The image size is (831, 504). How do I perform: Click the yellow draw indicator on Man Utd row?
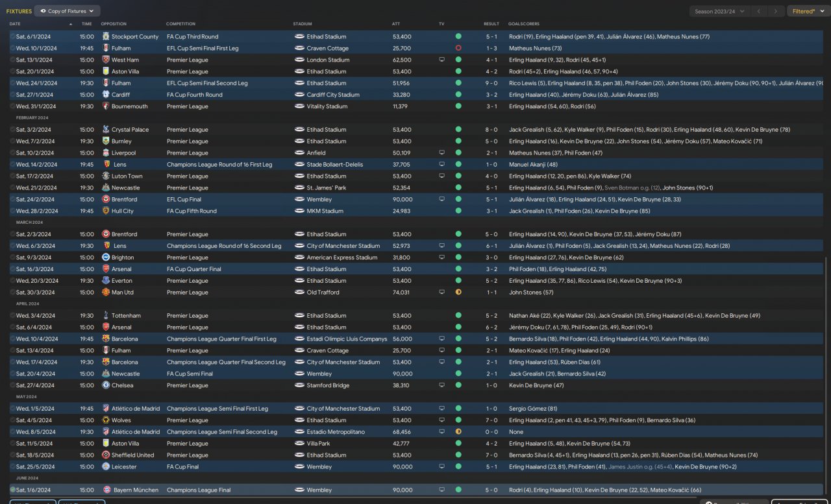(x=458, y=293)
